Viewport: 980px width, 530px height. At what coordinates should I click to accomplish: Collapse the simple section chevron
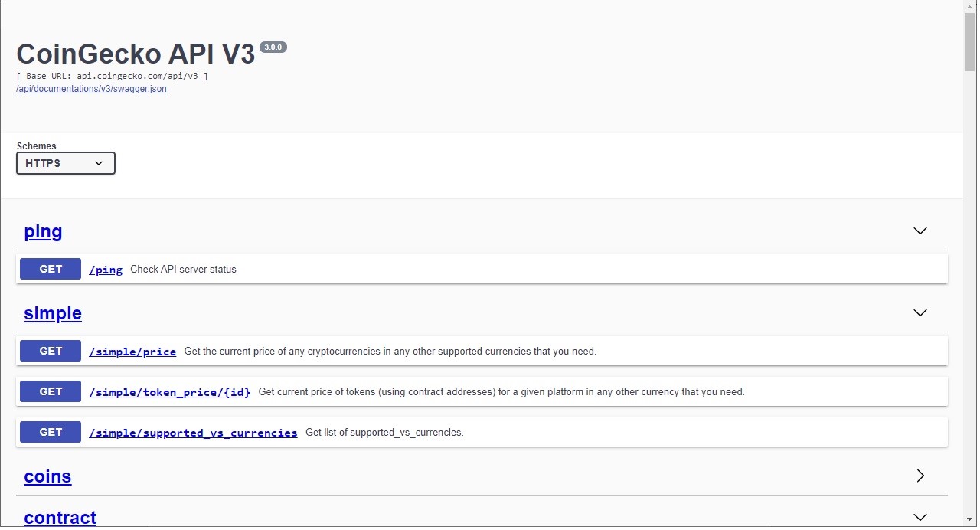coord(920,312)
